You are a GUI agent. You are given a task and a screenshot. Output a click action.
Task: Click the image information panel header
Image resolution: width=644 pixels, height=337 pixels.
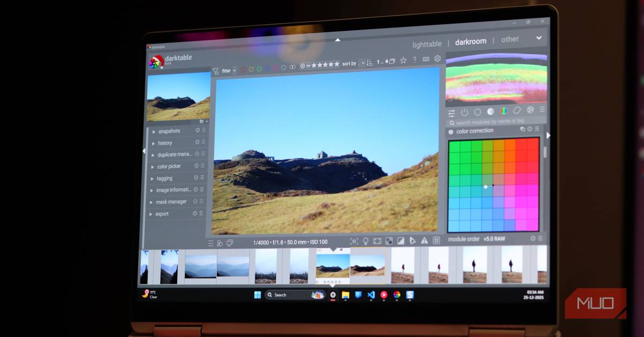(175, 190)
